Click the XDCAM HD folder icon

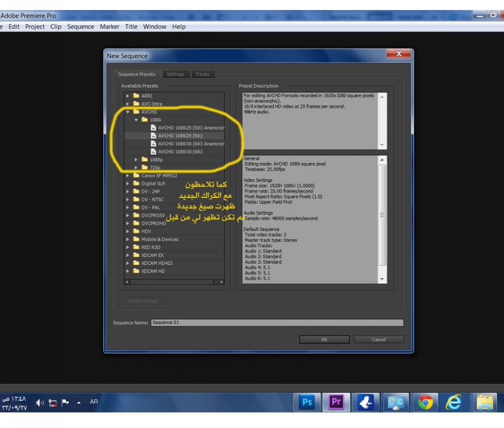click(x=136, y=271)
